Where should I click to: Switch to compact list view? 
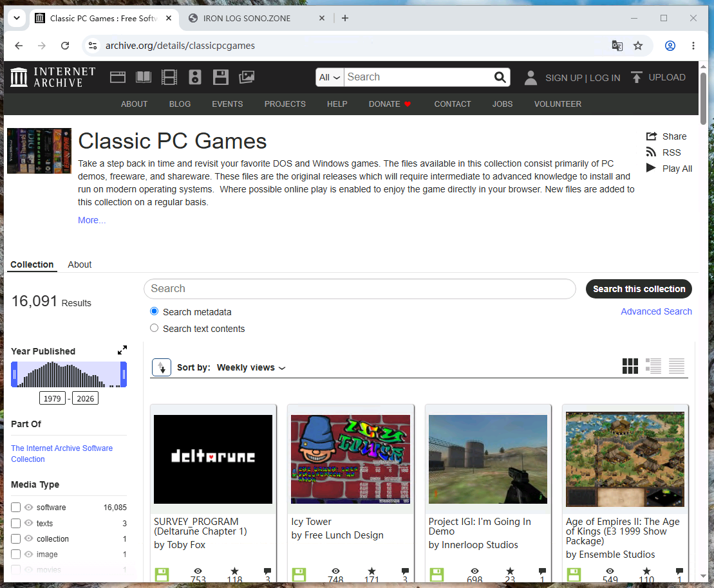coord(677,366)
